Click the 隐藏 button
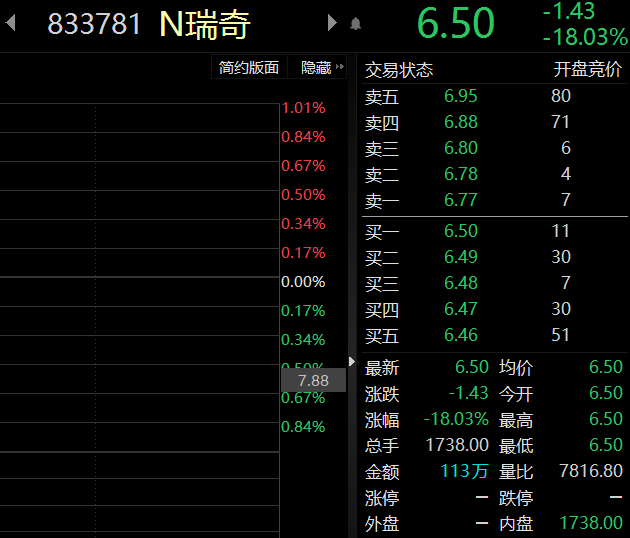Image resolution: width=630 pixels, height=538 pixels. point(315,68)
